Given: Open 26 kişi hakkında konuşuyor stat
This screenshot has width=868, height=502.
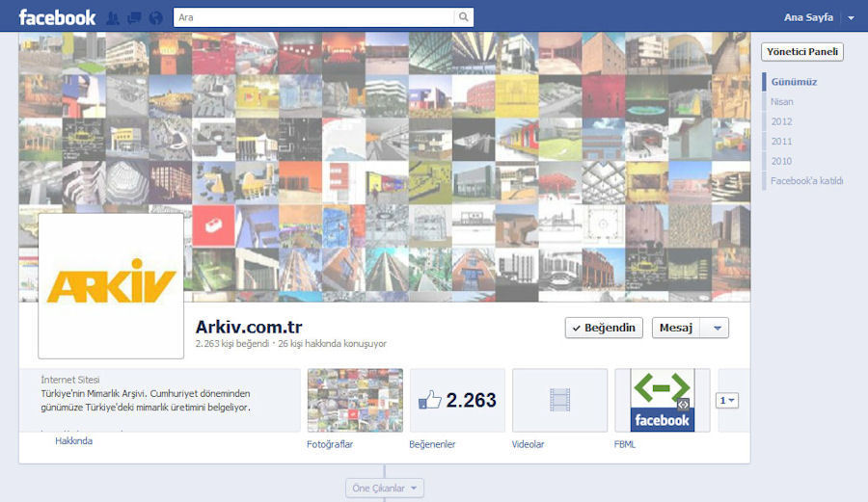Looking at the screenshot, I should pos(332,344).
